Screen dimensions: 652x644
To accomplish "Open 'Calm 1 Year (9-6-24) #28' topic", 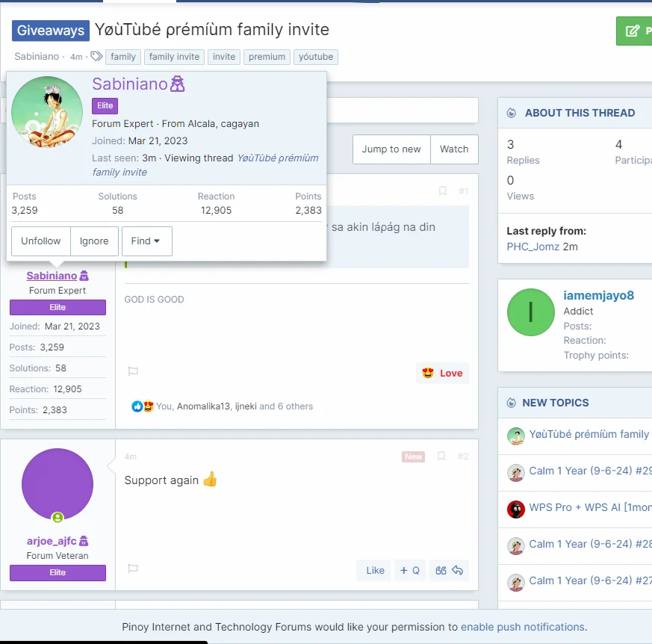I will tap(590, 544).
